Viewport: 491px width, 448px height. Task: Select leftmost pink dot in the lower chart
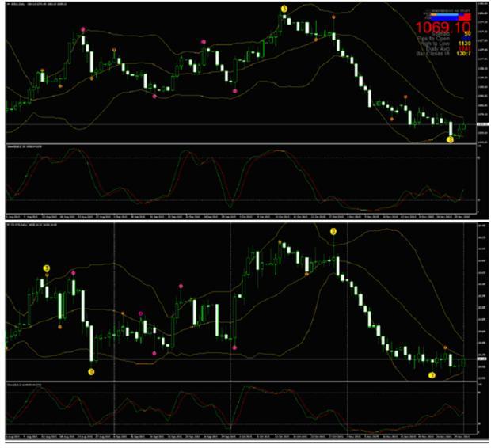pyautogui.click(x=74, y=273)
